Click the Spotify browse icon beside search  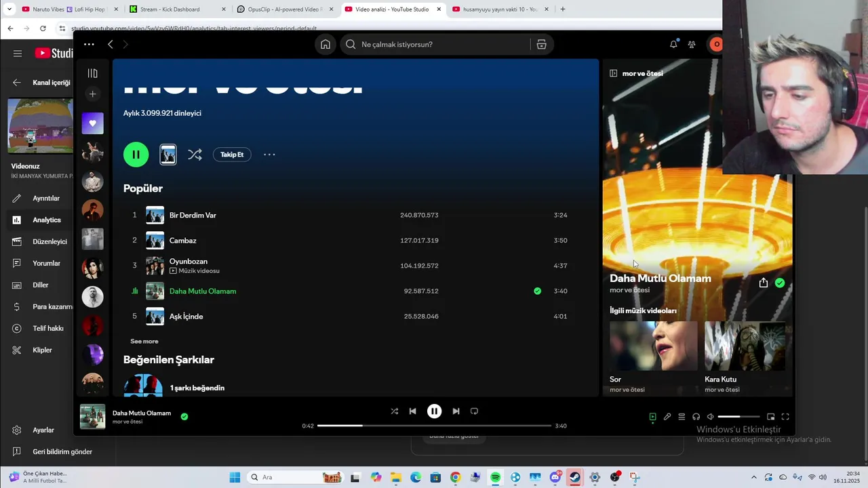coord(541,44)
